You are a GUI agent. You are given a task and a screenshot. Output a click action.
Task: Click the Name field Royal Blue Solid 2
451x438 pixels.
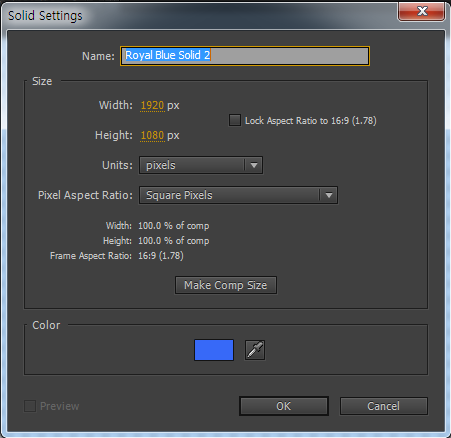[245, 56]
